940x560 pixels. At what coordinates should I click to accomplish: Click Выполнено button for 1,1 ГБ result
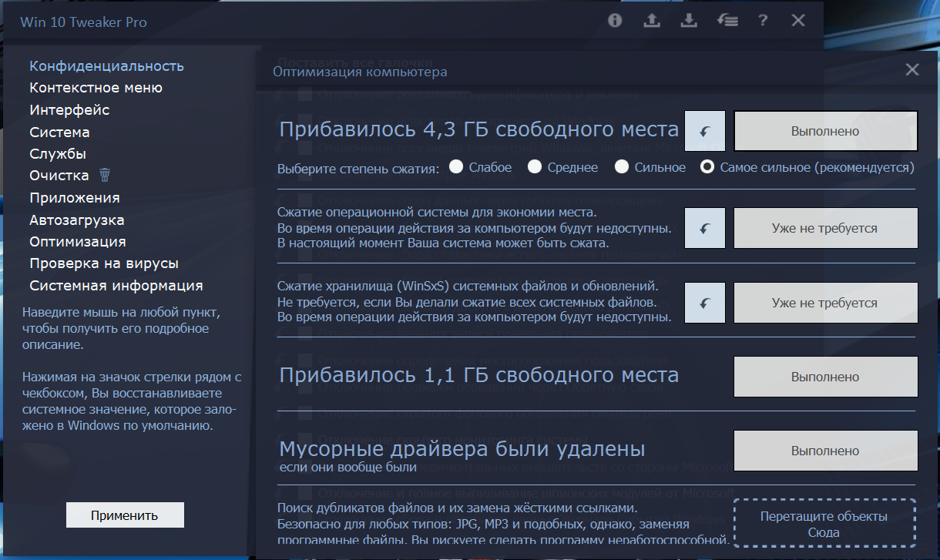(825, 377)
